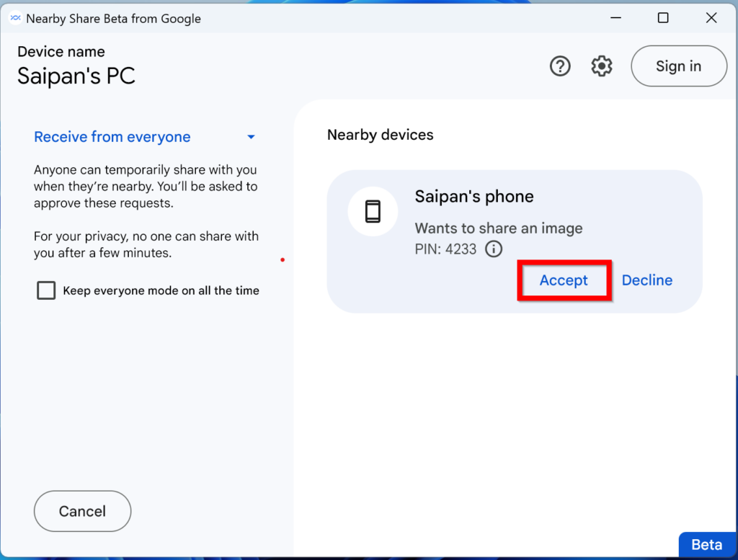Close the Nearby Share window
The width and height of the screenshot is (738, 560).
pyautogui.click(x=711, y=19)
